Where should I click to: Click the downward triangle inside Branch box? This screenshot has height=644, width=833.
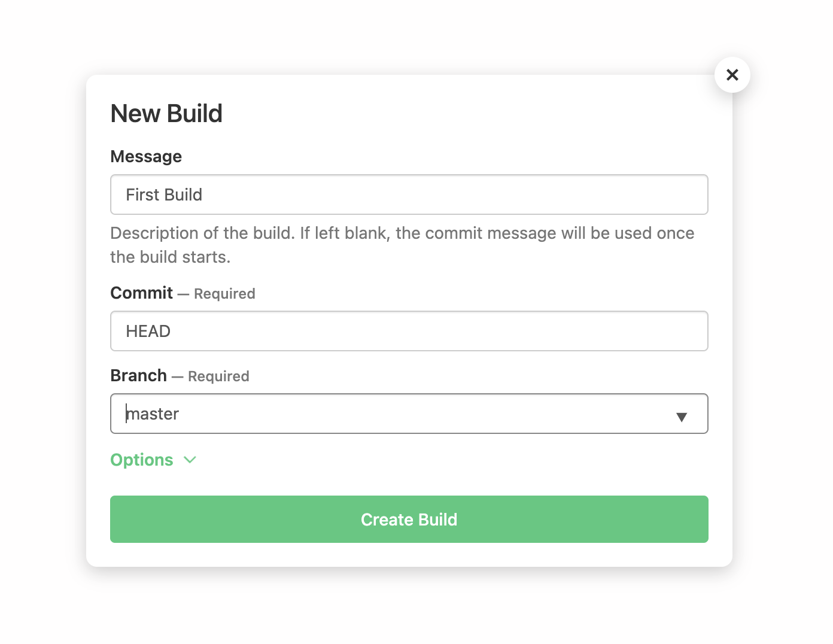point(682,414)
